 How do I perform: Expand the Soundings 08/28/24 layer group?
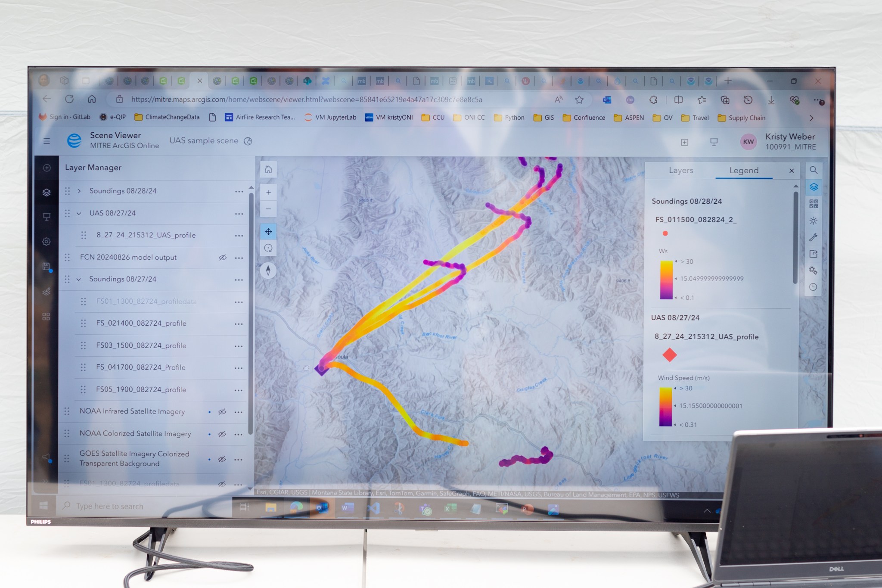tap(82, 191)
